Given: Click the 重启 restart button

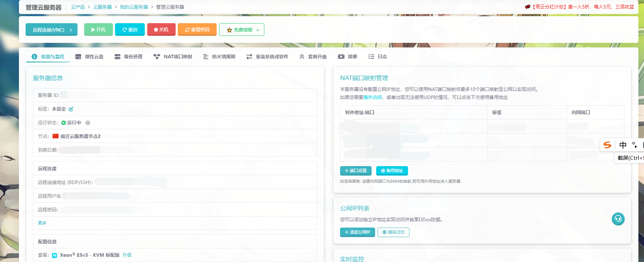Looking at the screenshot, I should (130, 30).
